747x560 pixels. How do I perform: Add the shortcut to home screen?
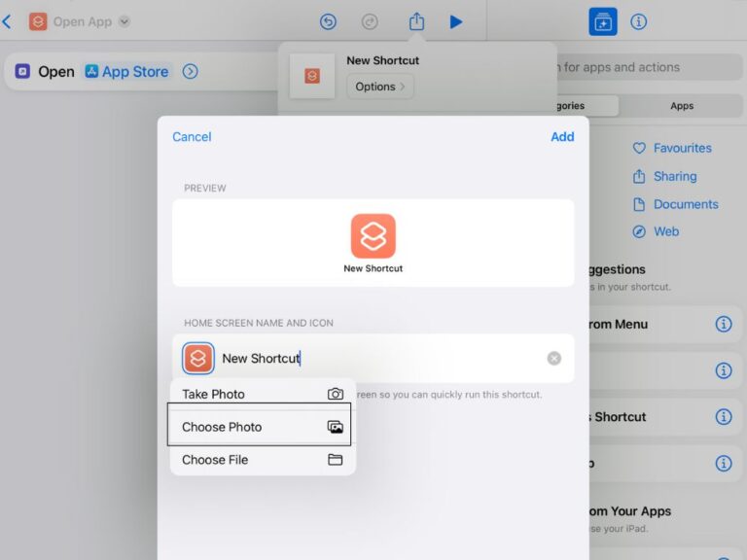coord(562,137)
